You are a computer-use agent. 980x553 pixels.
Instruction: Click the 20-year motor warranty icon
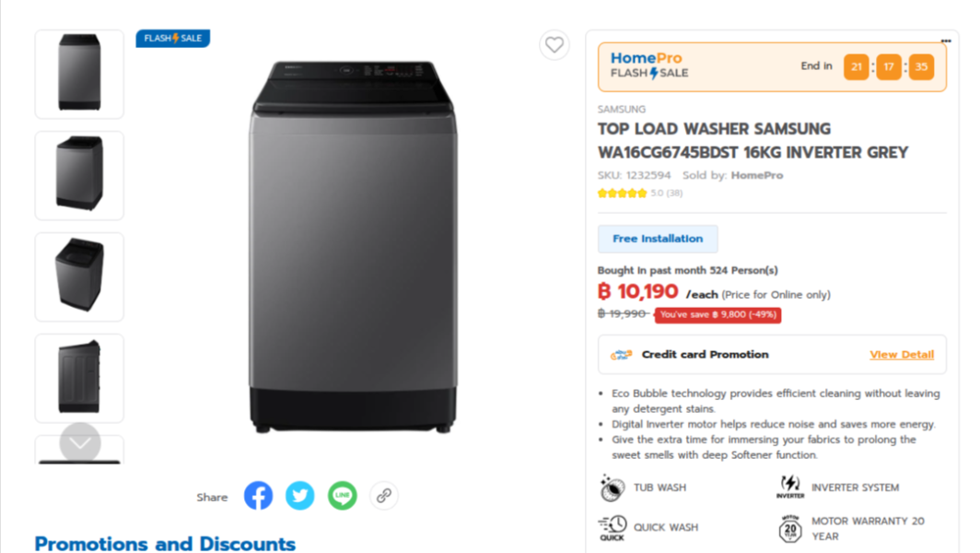coord(789,529)
